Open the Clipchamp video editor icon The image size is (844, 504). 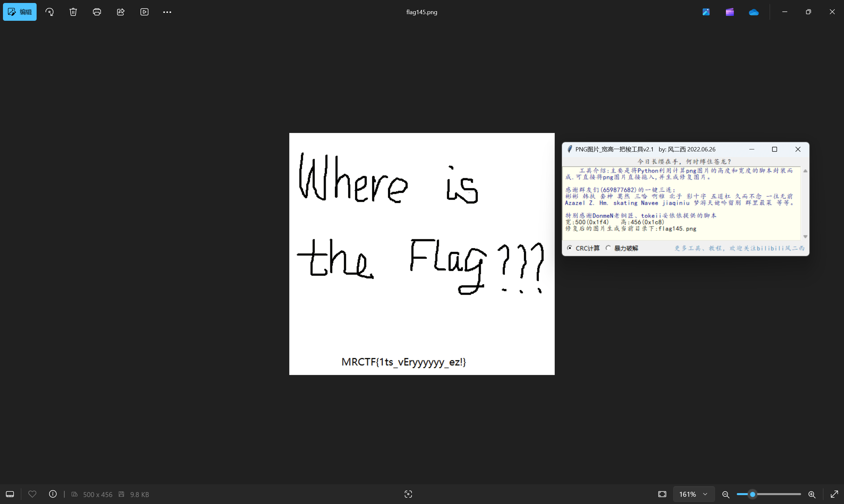pyautogui.click(x=730, y=12)
